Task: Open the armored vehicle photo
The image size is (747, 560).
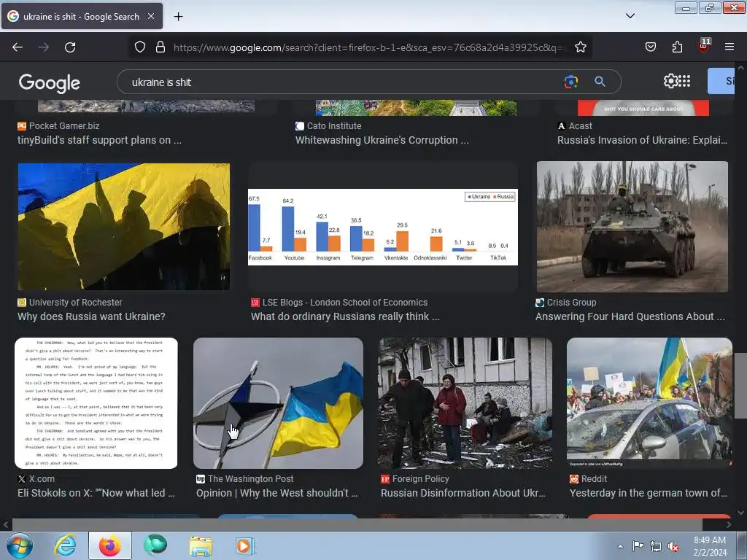Action: click(632, 227)
